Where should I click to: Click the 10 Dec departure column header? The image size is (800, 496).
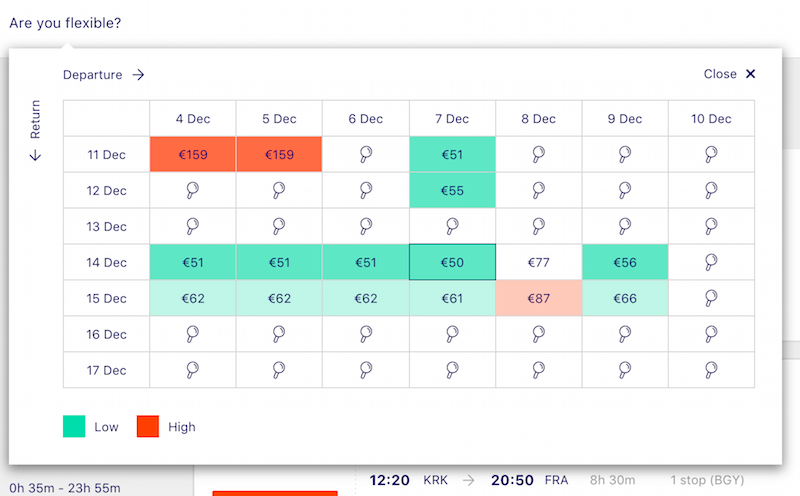(711, 118)
